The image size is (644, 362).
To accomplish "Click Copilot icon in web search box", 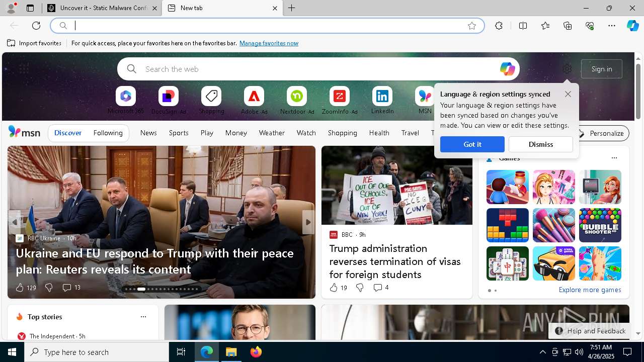I will pos(507,69).
